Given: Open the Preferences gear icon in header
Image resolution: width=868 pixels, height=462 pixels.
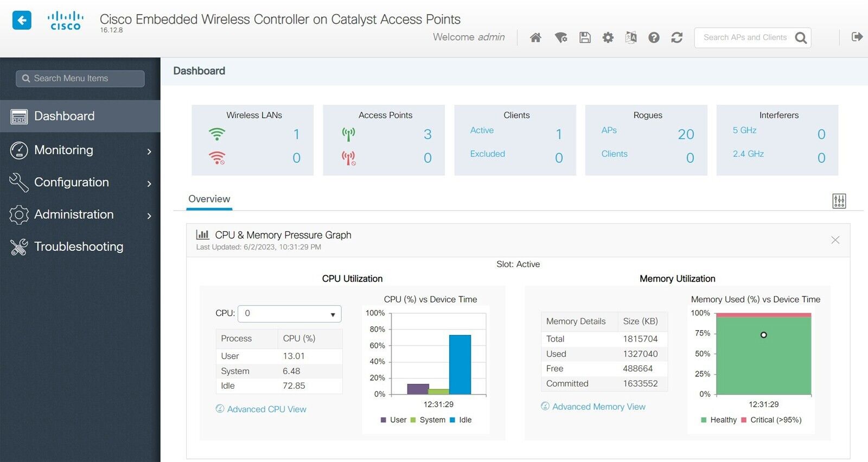Looking at the screenshot, I should coord(608,37).
